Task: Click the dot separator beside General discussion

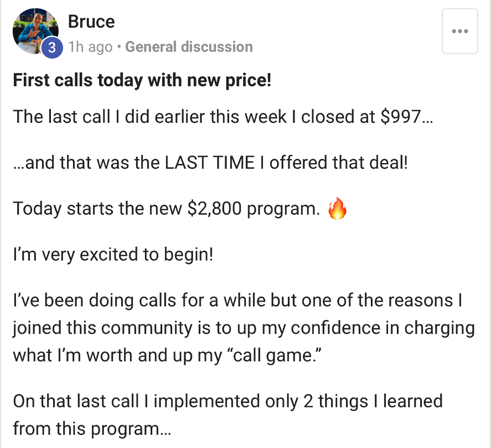Action: pos(119,47)
